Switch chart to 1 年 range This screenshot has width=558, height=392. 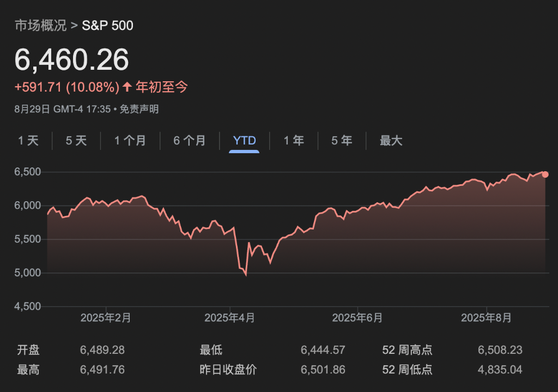tap(294, 140)
